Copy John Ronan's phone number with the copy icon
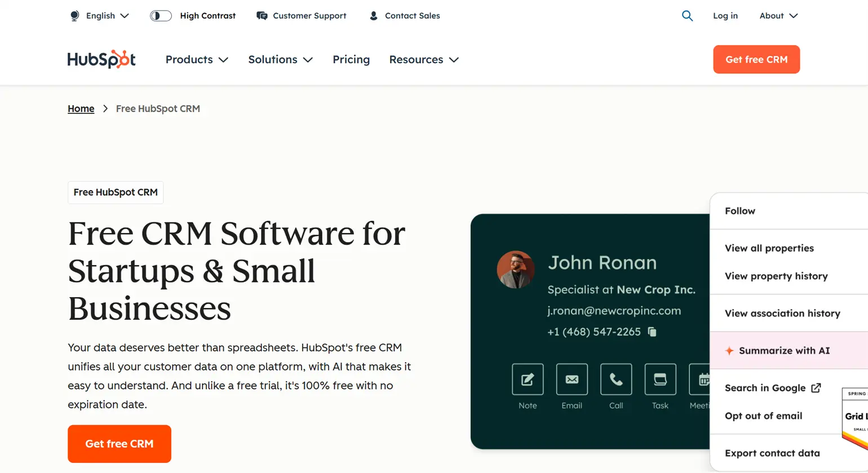The height and width of the screenshot is (473, 868). [x=652, y=332]
